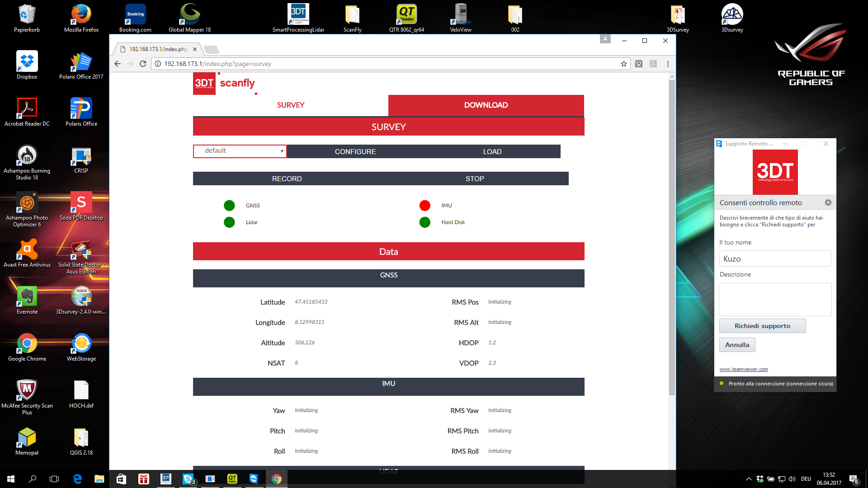The image size is (868, 488).
Task: Click TeamViewer icon in taskbar
Action: [x=254, y=479]
